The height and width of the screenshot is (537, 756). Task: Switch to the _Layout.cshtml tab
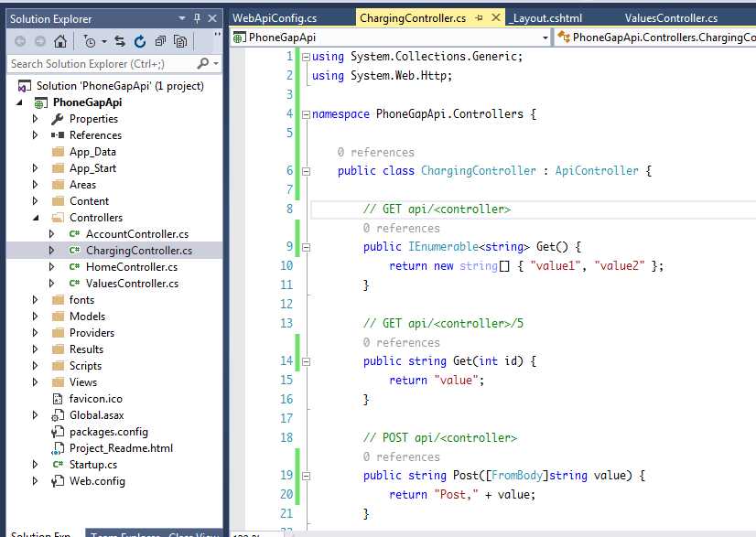pos(547,18)
